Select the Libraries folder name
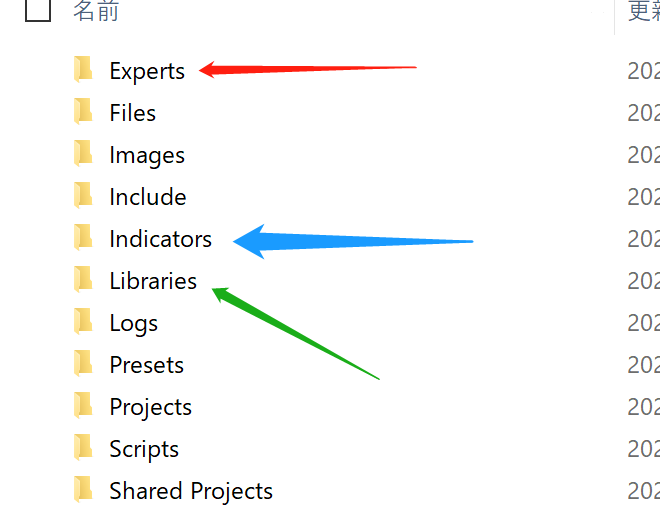This screenshot has width=660, height=510. 153,281
